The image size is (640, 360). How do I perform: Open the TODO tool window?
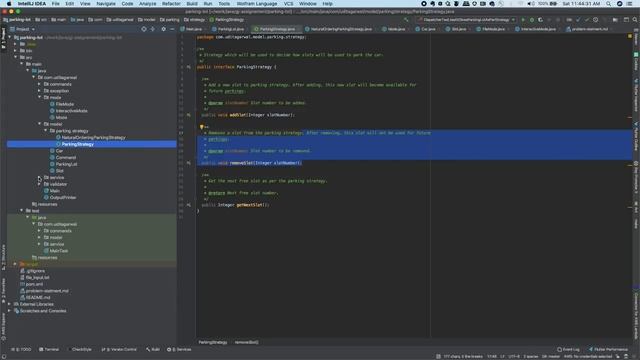(21, 349)
